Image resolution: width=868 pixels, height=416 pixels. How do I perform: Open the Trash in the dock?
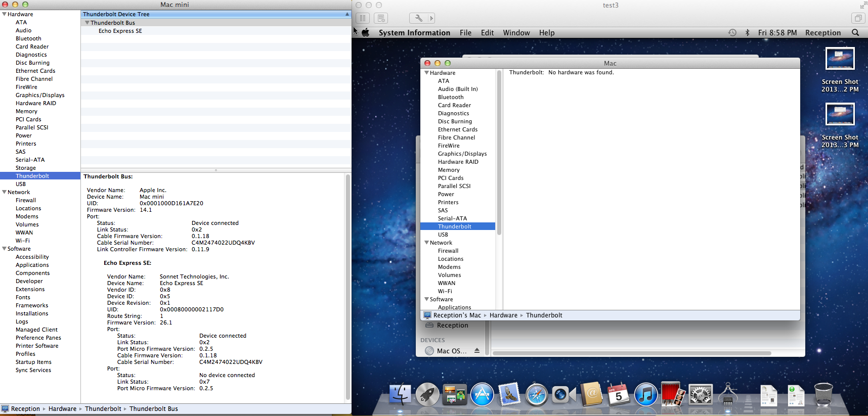(x=823, y=395)
